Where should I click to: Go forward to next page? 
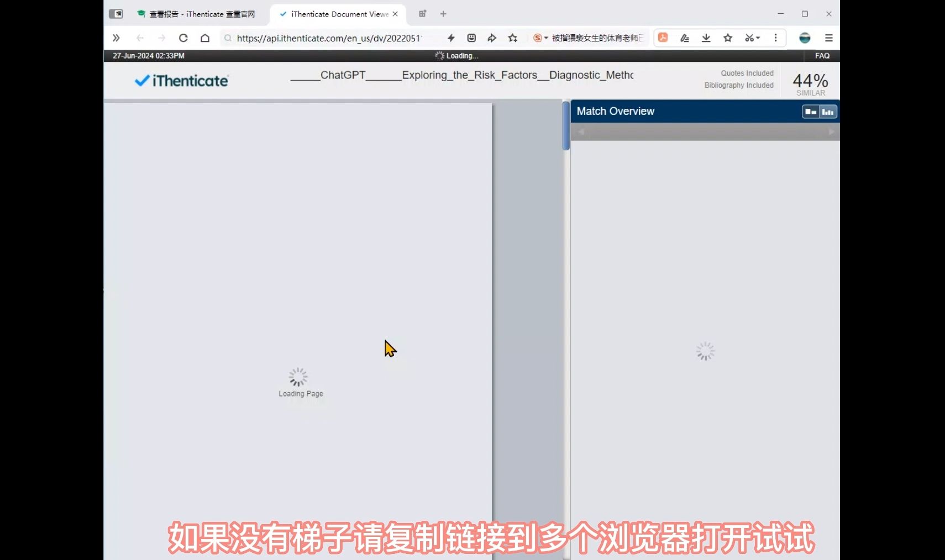161,38
